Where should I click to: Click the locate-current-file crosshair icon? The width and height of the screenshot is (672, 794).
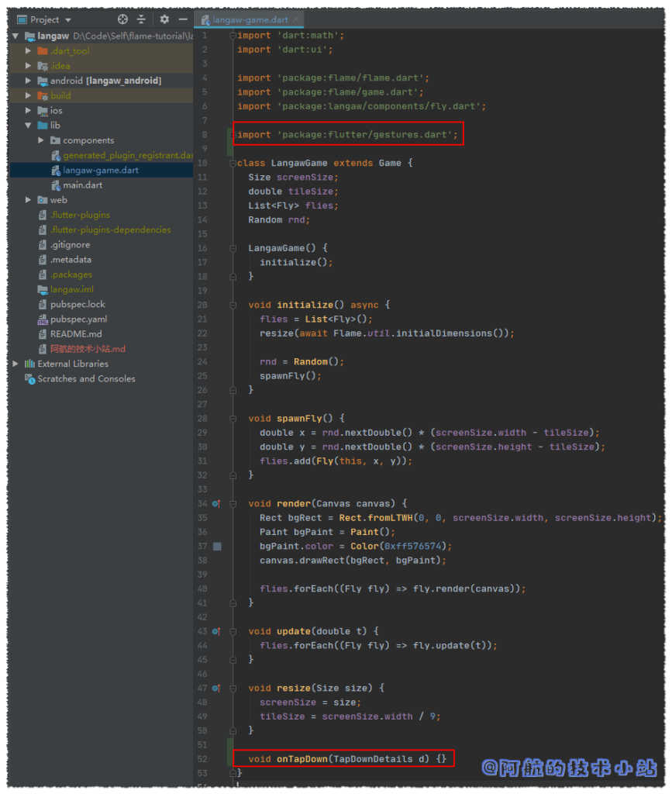click(x=122, y=19)
